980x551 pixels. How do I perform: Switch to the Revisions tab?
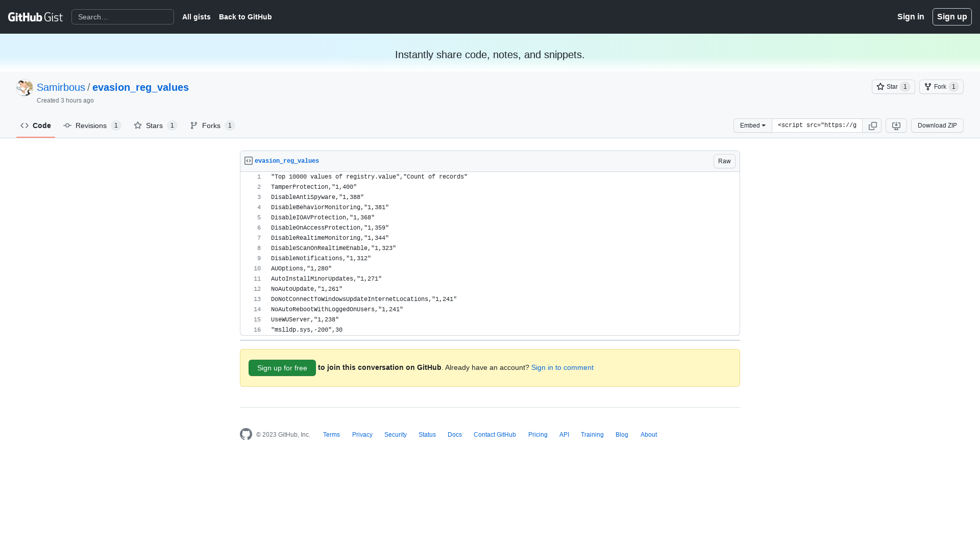pos(92,126)
